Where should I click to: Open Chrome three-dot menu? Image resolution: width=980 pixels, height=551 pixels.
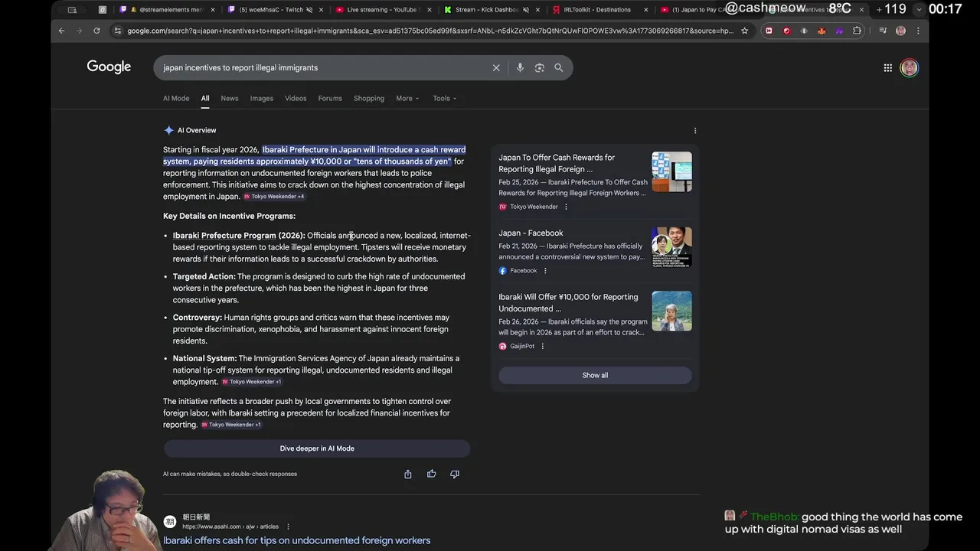click(918, 31)
